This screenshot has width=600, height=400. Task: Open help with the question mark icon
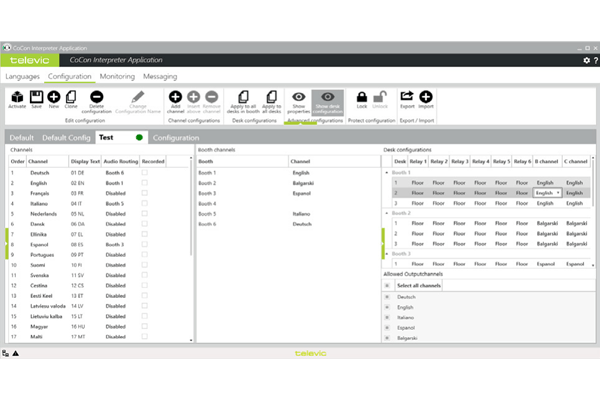[x=595, y=60]
